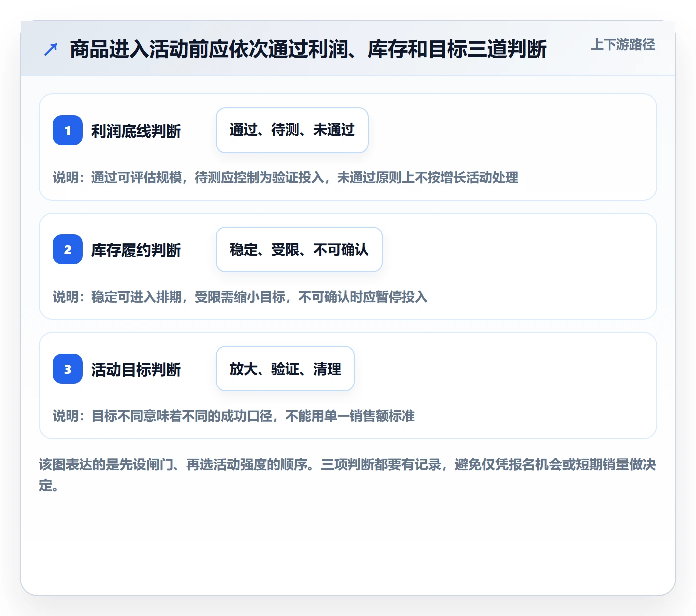This screenshot has width=696, height=616.
Task: Click the note starting 说明：通过可评估规模
Action: [285, 177]
